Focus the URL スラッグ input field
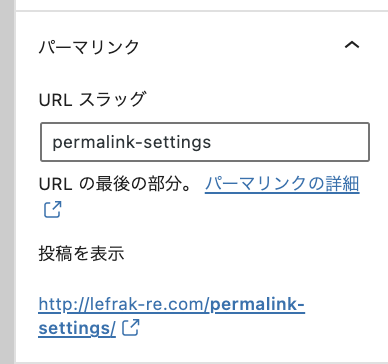 tap(205, 142)
